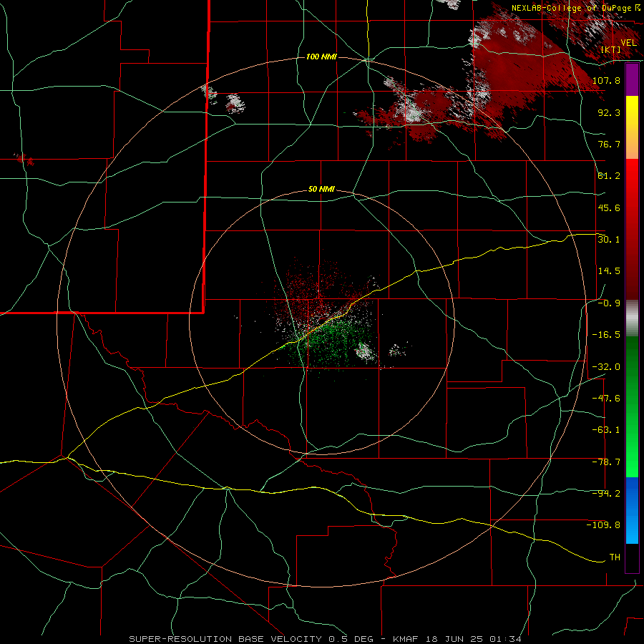The image size is (644, 644).
Task: Click the [KT] units label
Action: point(611,49)
